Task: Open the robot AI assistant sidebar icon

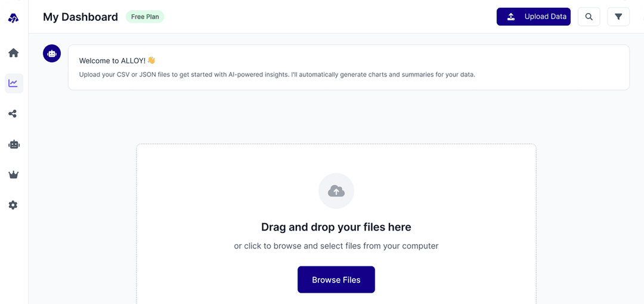Action: click(x=14, y=145)
